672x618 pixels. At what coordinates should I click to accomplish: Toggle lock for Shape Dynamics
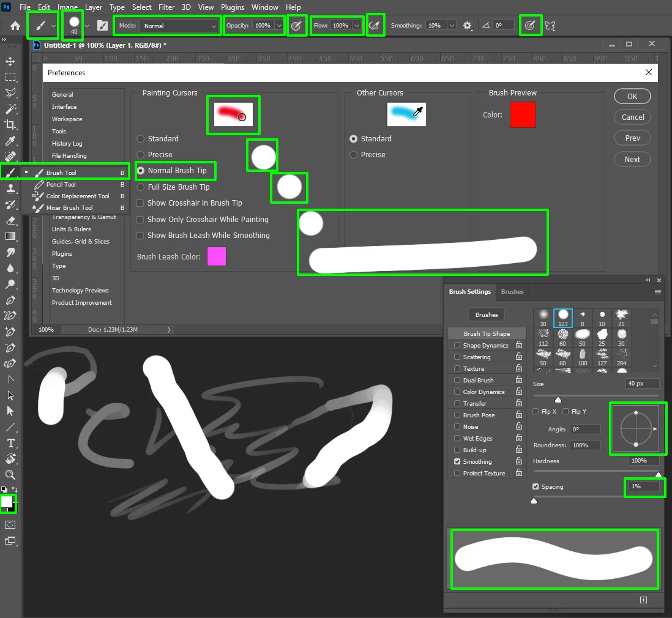519,345
